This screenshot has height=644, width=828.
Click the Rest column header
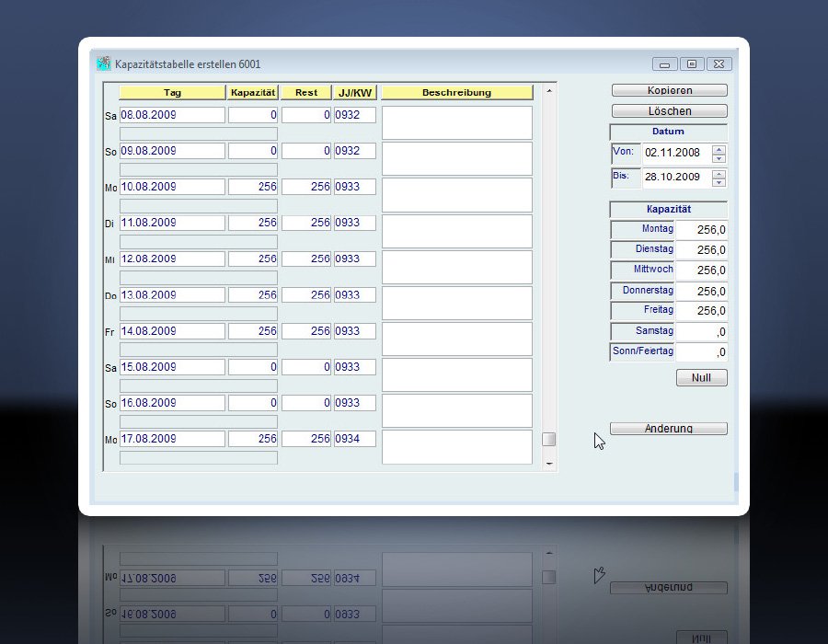point(306,92)
